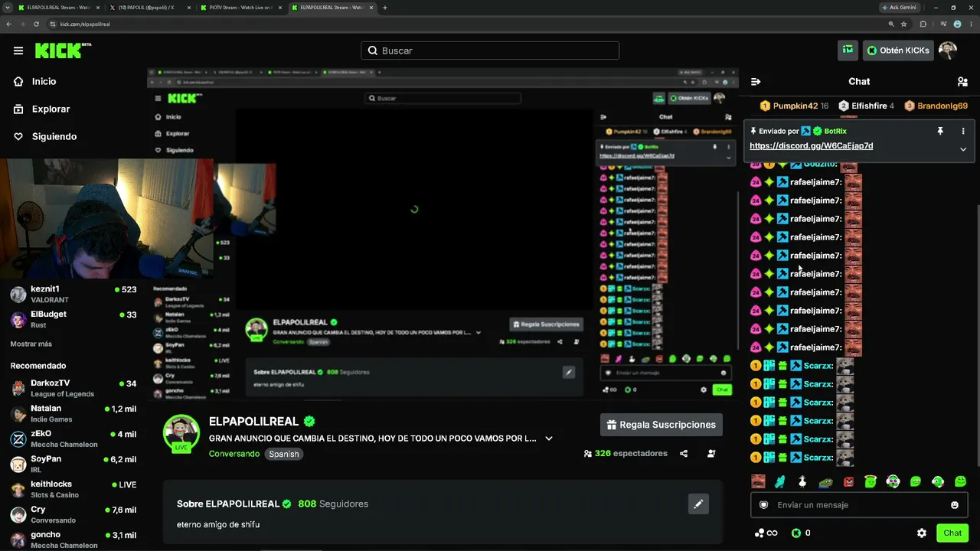Go to the Kick home logo
The height and width of the screenshot is (551, 980).
click(x=63, y=51)
